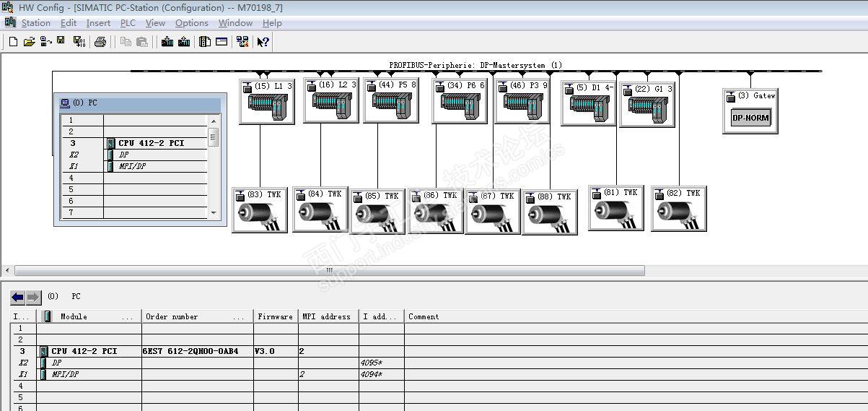Click the forward navigation arrow button
868x411 pixels.
point(33,297)
